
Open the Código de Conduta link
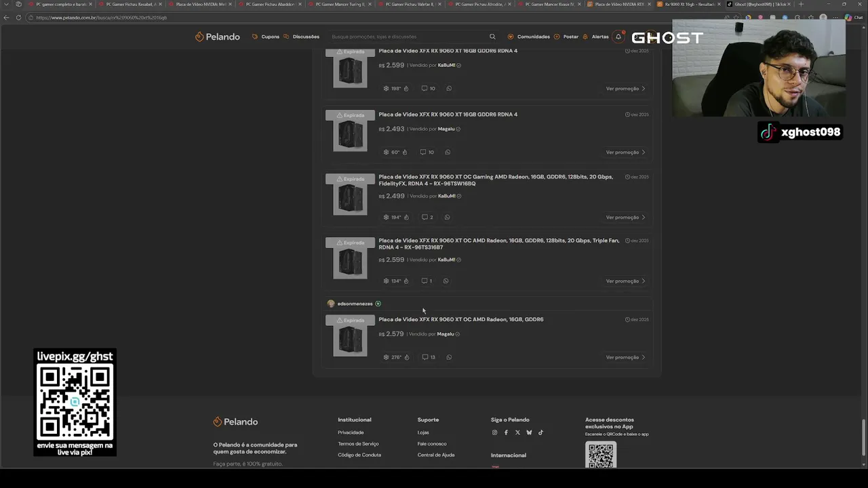[x=359, y=455]
